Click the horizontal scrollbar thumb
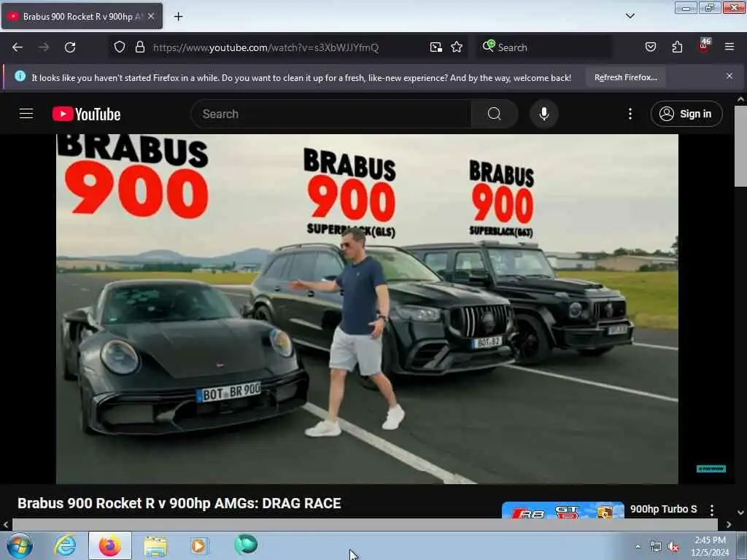The width and height of the screenshot is (747, 560). click(365, 524)
